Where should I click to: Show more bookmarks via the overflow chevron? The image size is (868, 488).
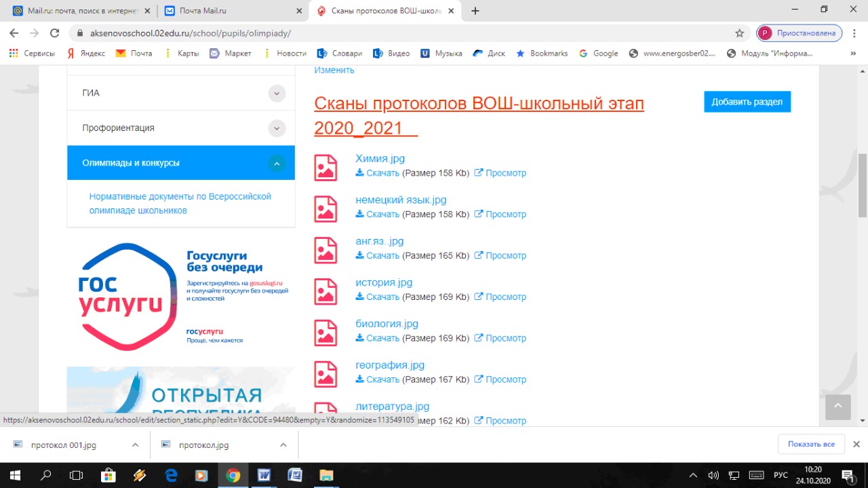coord(852,53)
